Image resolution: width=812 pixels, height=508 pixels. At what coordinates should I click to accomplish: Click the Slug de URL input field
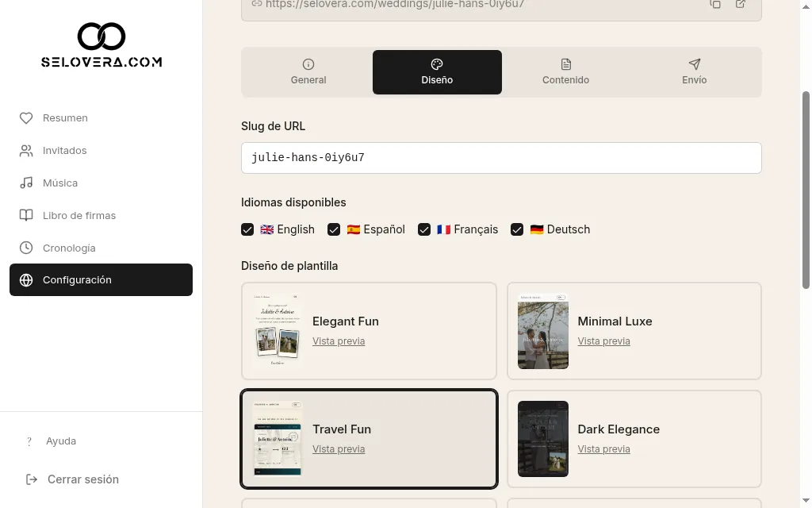501,158
